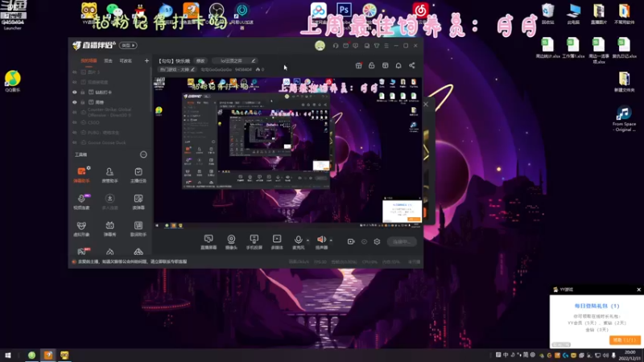Show the CSGO source
The width and height of the screenshot is (644, 362).
(75, 122)
